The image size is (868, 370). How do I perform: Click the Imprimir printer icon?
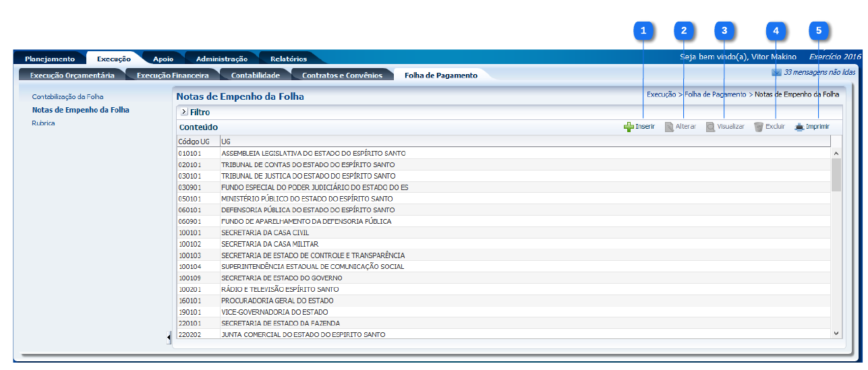[x=799, y=127]
